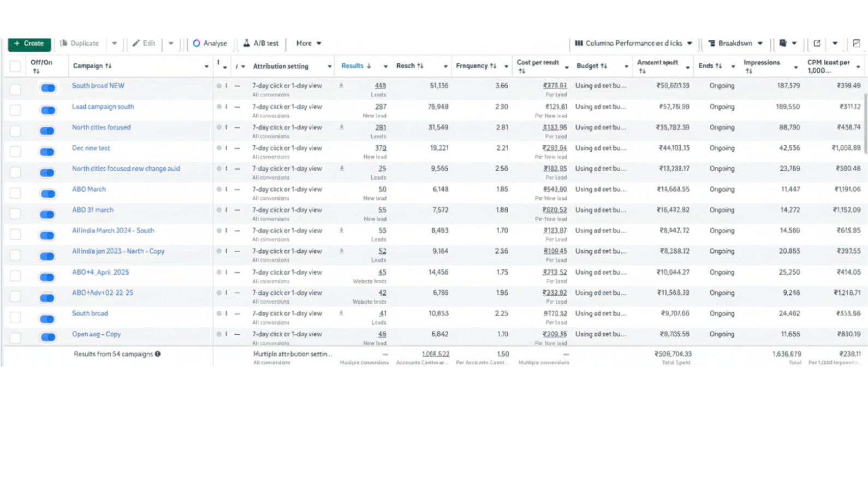Sort by the Ends column header
Viewport: 868px width, 484px height.
(x=710, y=66)
